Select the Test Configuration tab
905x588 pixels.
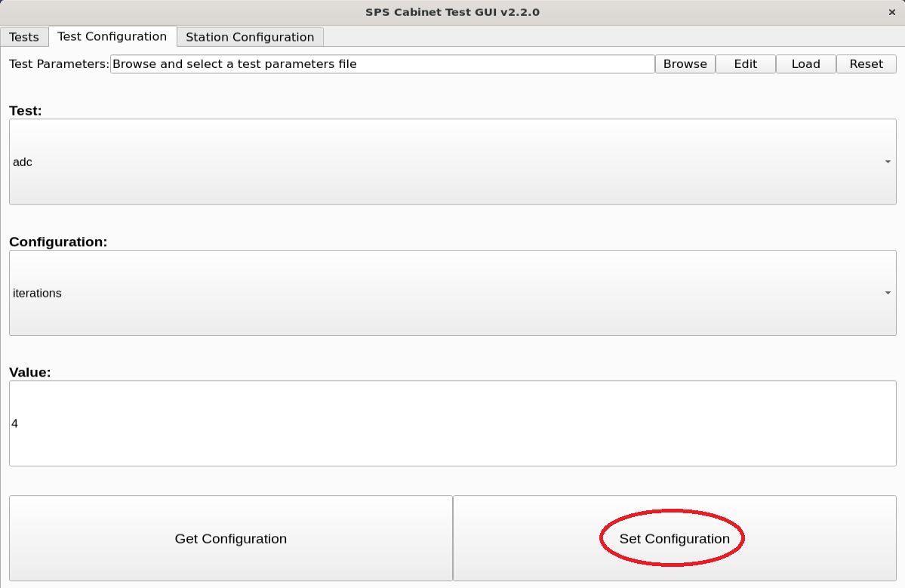point(112,36)
